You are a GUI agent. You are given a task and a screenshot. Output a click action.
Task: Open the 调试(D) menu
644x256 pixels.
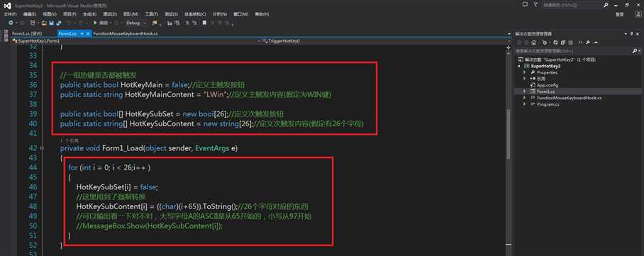109,14
